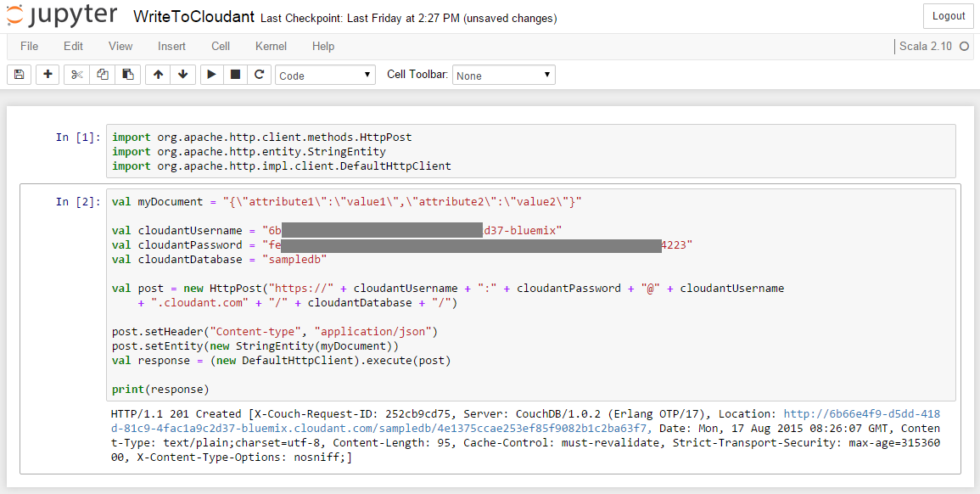Interrupt the kernel with the stop icon
Viewport: 980px width, 494px height.
(x=236, y=75)
